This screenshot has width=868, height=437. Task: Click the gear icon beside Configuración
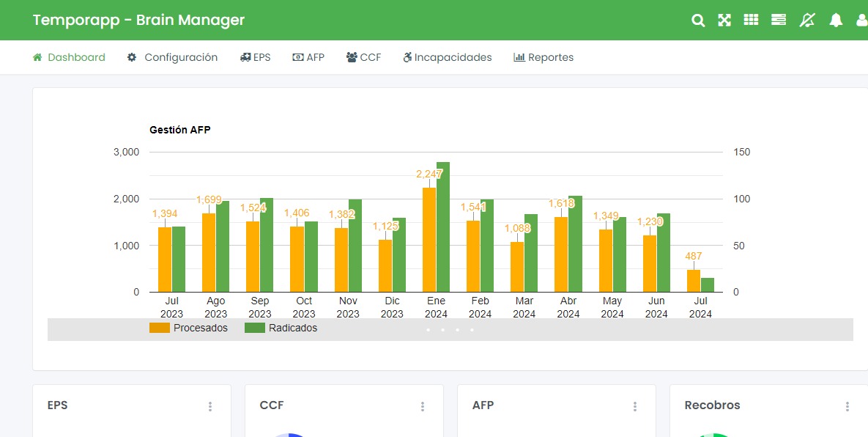[132, 57]
